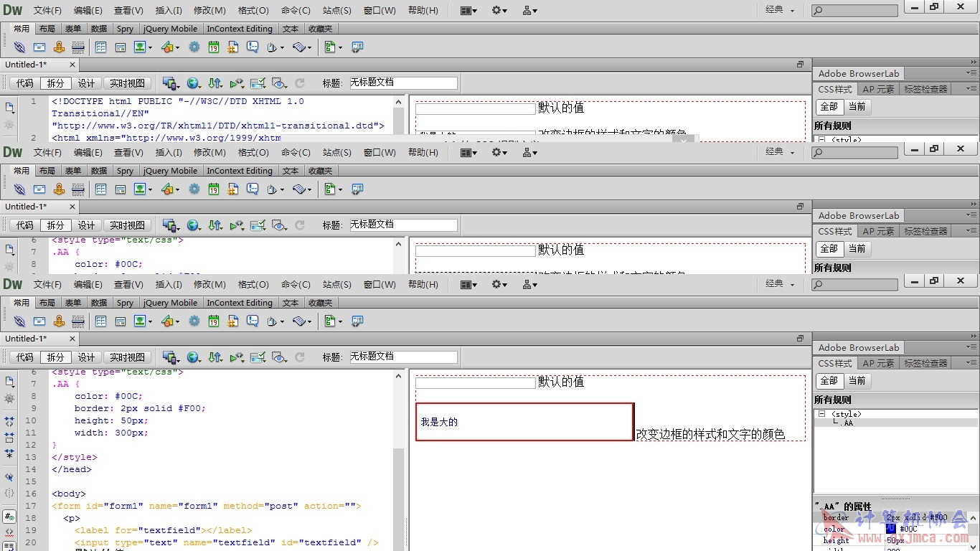Click Collapse Full Tag icon in coding toolbar
This screenshot has height=551, width=980.
pos(9,421)
